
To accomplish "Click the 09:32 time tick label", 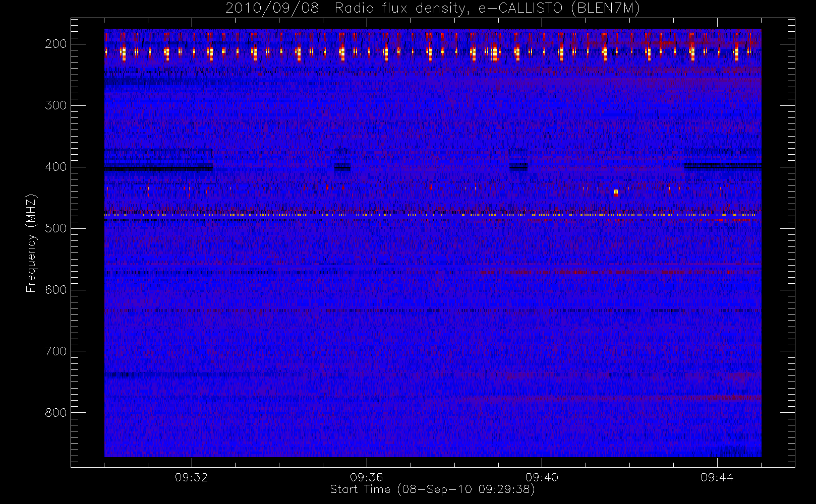I will pyautogui.click(x=192, y=477).
